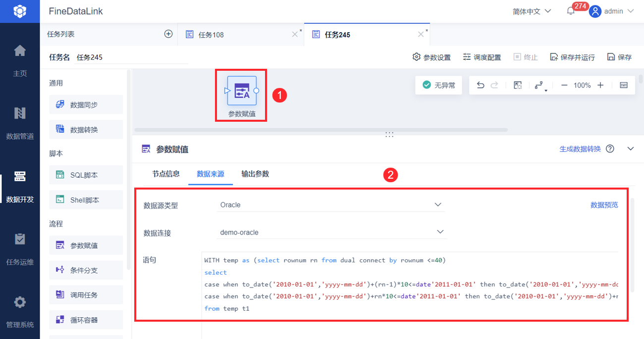Click the 生成数据转换 link
Screen dimensions: 644x339
580,149
